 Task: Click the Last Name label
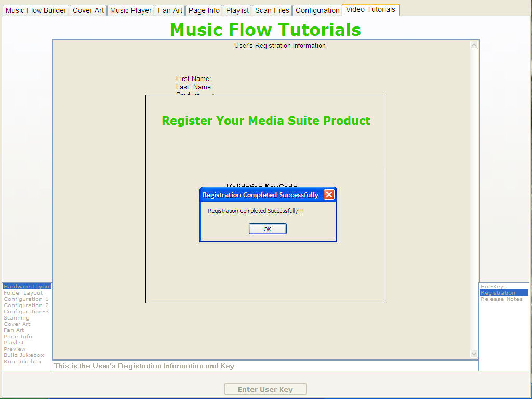194,87
